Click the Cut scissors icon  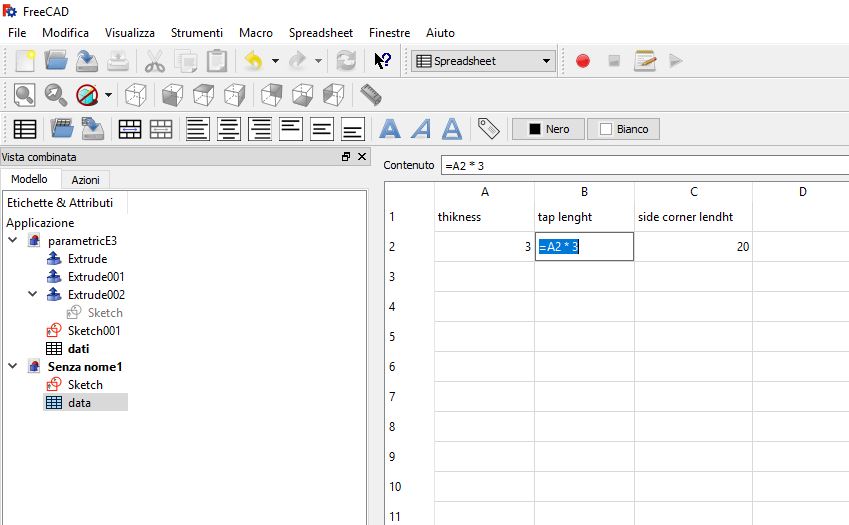[x=155, y=61]
